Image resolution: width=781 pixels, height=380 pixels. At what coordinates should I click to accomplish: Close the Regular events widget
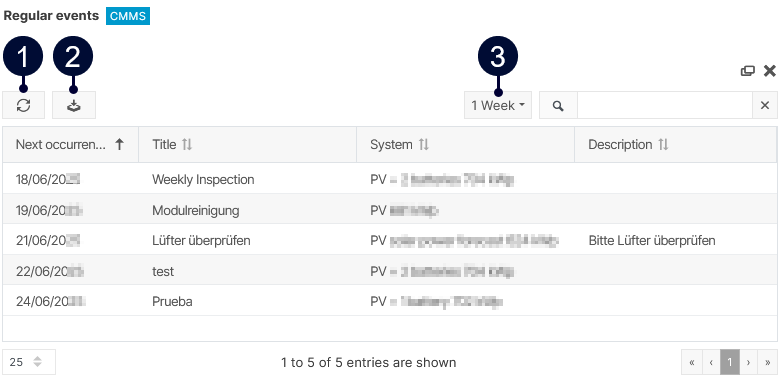[770, 71]
